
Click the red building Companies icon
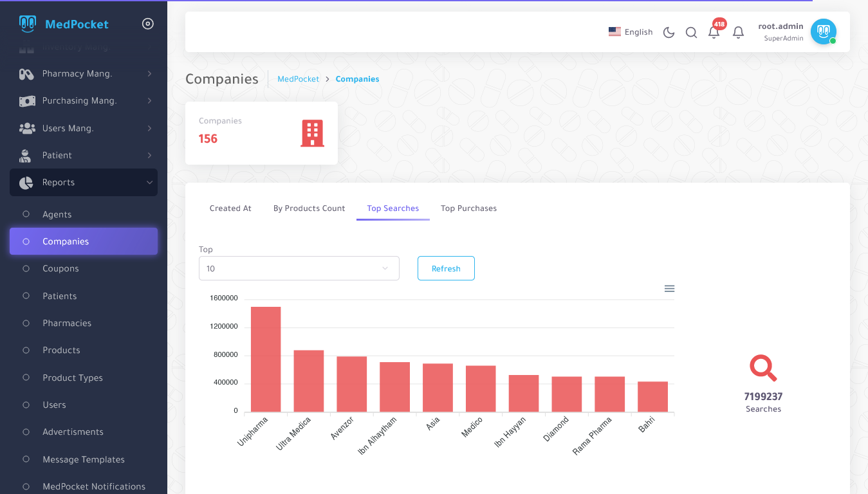312,133
